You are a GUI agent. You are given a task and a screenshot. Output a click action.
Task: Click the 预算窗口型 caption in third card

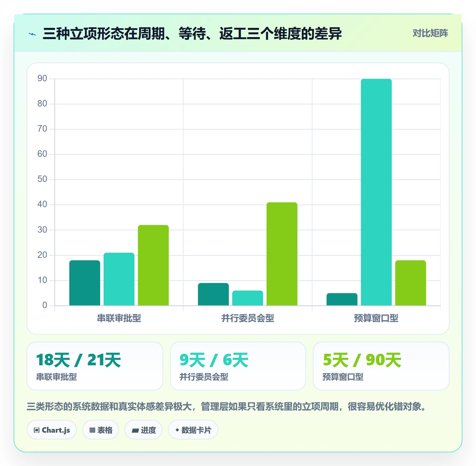[343, 377]
